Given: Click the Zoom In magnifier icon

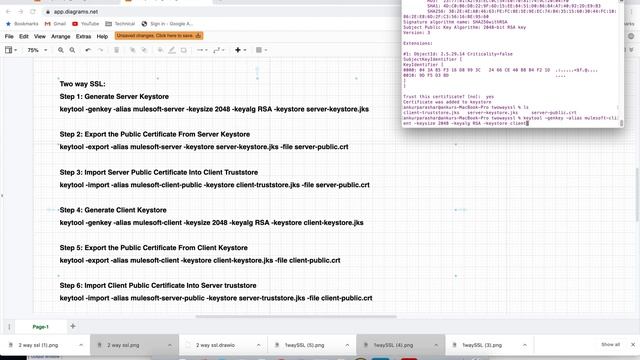Looking at the screenshot, I should pos(60,50).
